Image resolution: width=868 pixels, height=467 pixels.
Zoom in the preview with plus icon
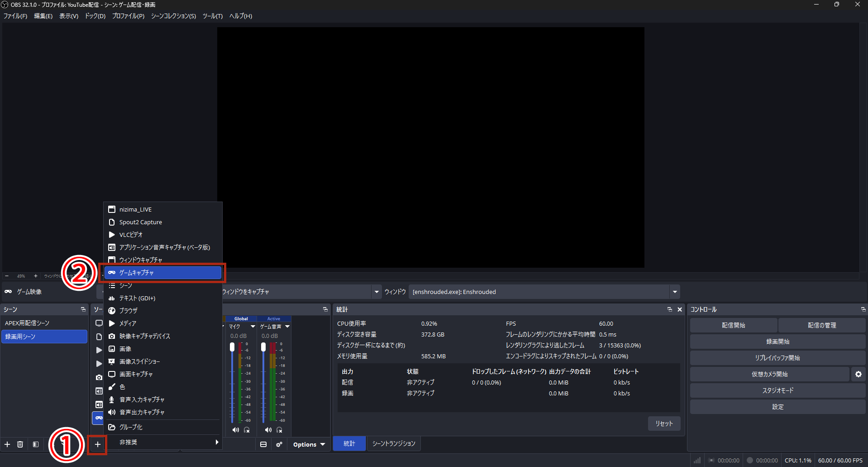[x=36, y=276]
